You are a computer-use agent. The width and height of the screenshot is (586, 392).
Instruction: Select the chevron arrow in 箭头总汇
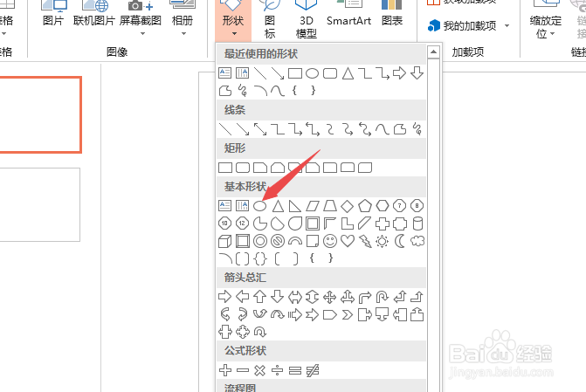(348, 315)
